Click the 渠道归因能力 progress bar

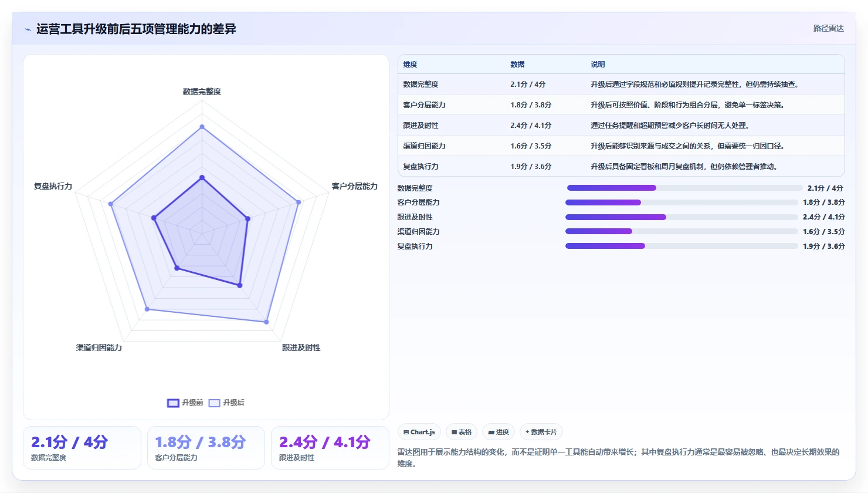tap(681, 231)
